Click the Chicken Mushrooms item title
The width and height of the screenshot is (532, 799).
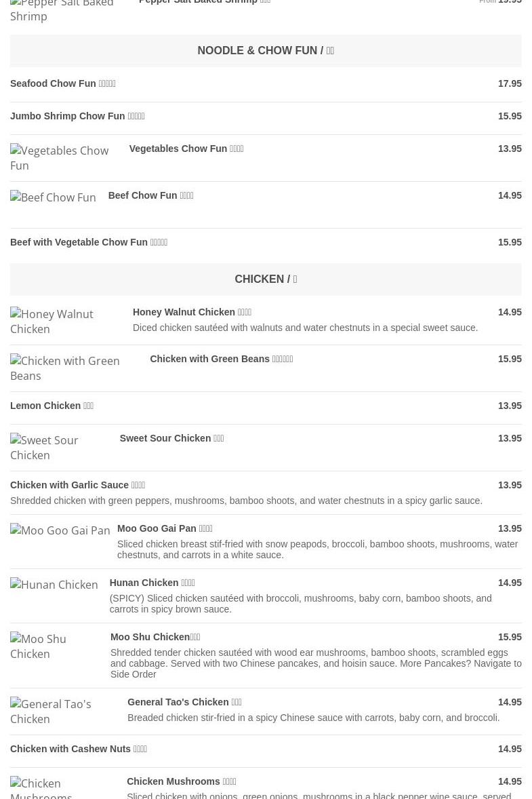coord(181,781)
